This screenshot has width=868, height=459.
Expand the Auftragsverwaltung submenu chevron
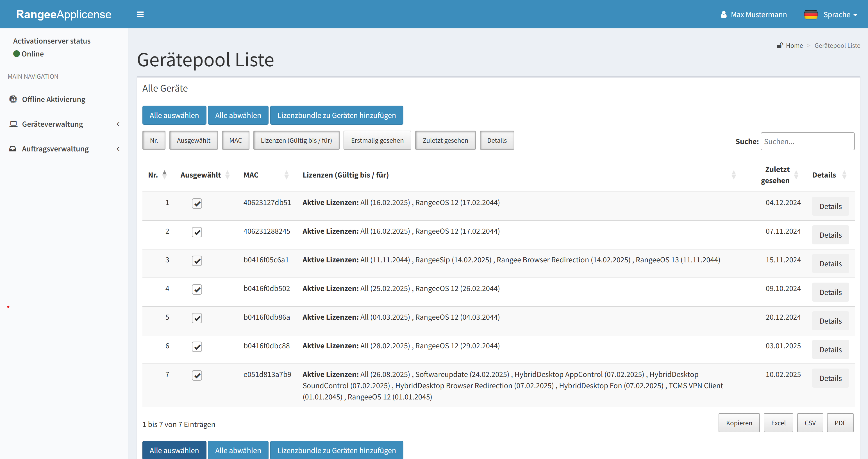point(118,149)
